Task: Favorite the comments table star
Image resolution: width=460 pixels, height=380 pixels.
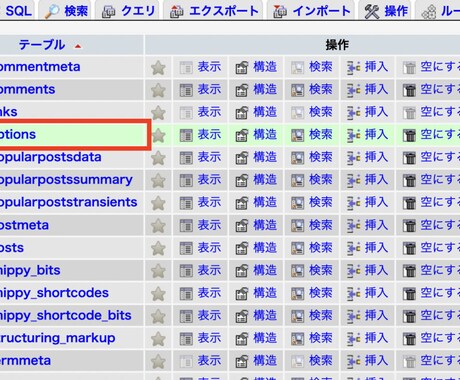Action: pos(158,90)
